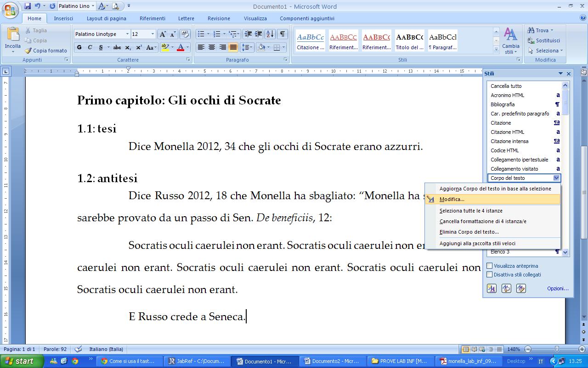Viewport: 588px width, 368px height.
Task: Click the zoom slider handle
Action: pos(556,349)
